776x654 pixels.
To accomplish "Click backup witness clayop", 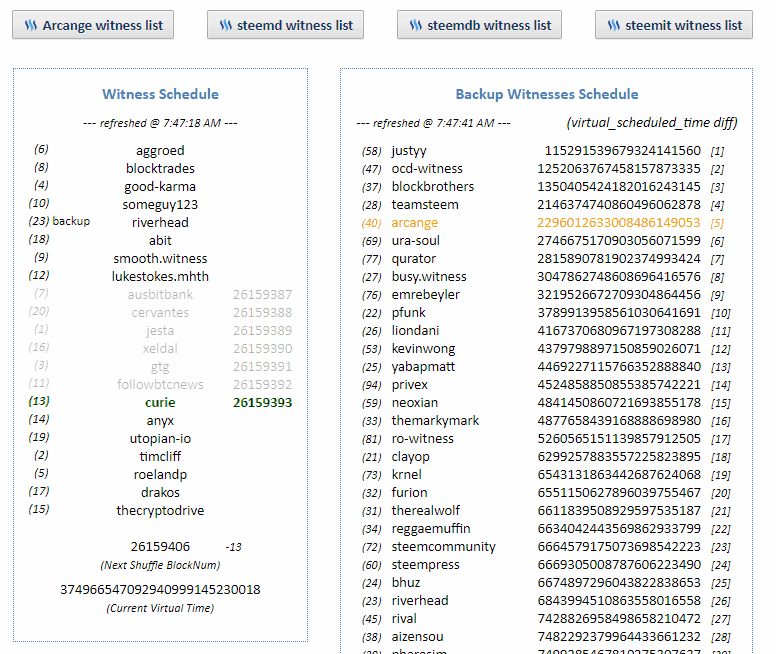I will [410, 457].
